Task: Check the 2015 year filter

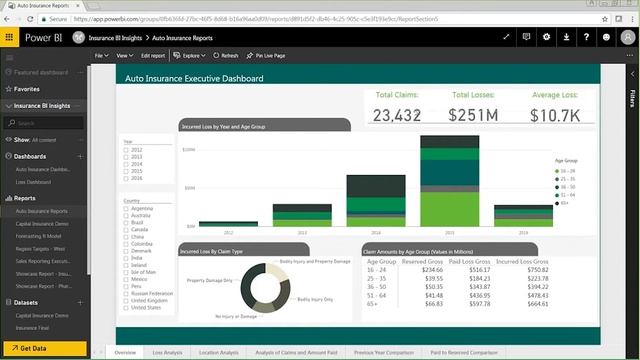Action: click(126, 171)
